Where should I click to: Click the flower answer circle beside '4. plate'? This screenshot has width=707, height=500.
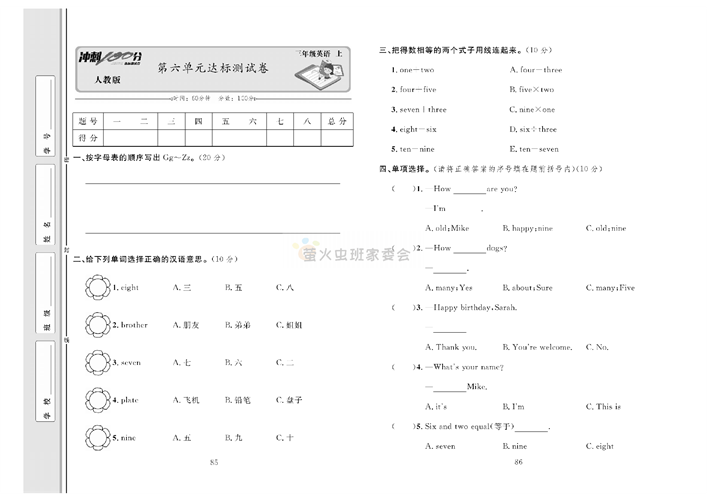(97, 400)
